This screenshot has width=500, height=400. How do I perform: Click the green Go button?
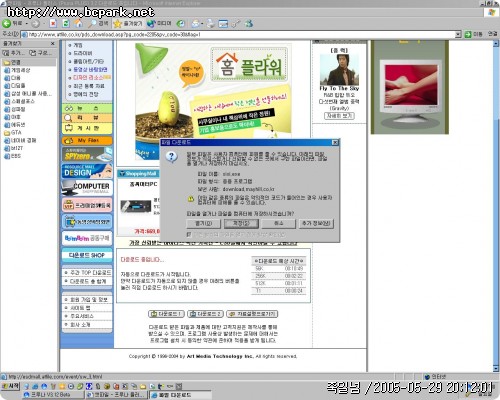coord(474,34)
